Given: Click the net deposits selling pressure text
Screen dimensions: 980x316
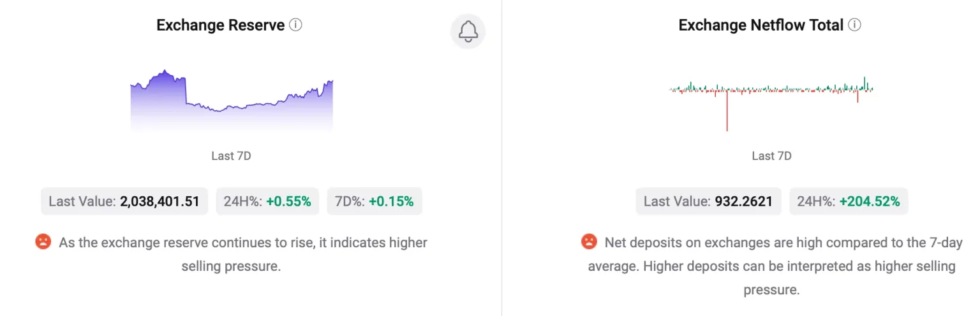Looking at the screenshot, I should 772,266.
